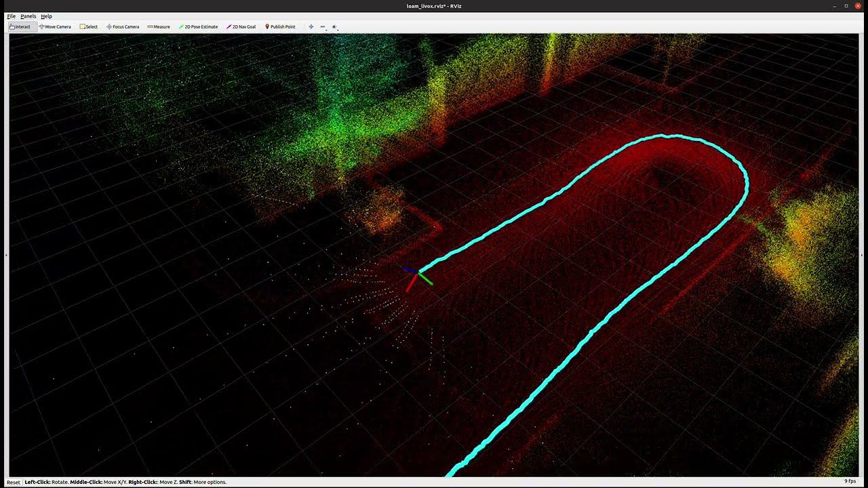Select the Publish Point tool
Screen dimensions: 868x488
[x=280, y=27]
